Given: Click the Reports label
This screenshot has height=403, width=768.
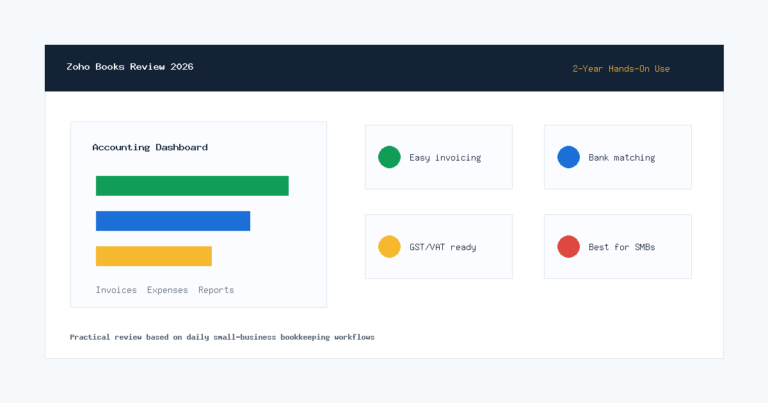Looking at the screenshot, I should [216, 290].
